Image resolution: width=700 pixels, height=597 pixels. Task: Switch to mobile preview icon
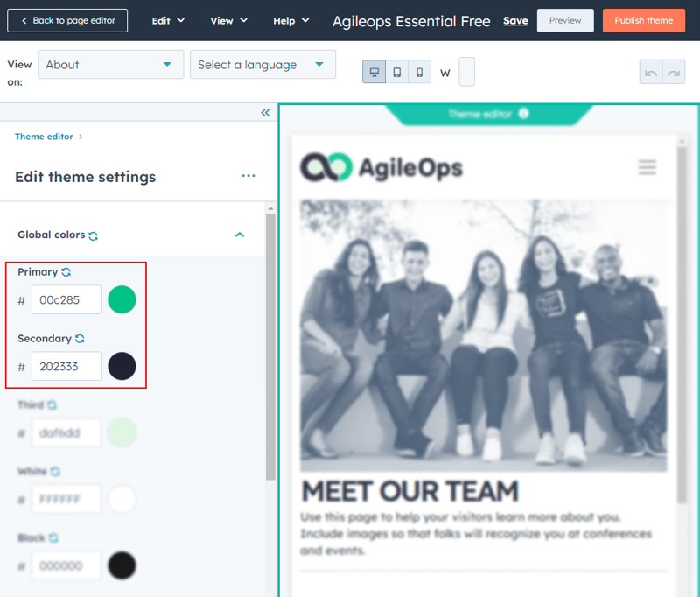click(x=420, y=72)
